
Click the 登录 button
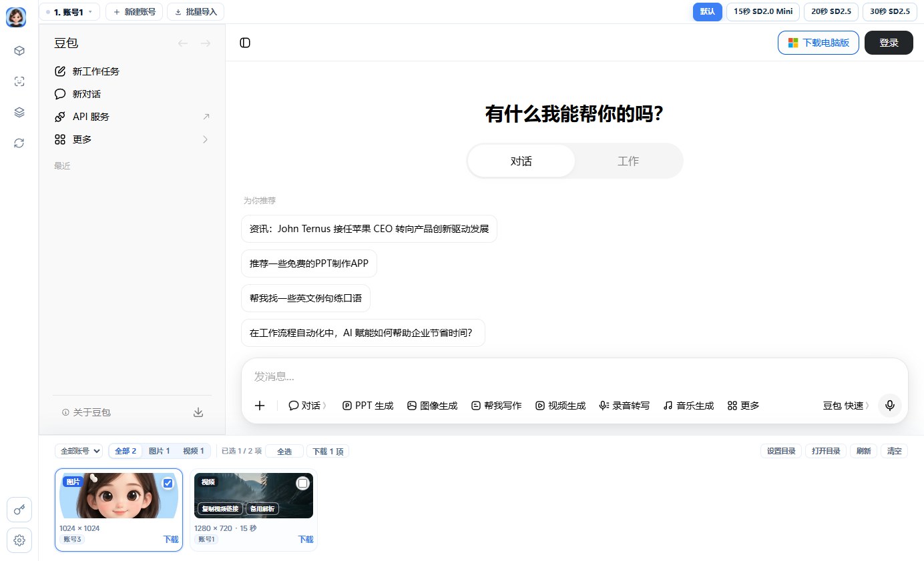pyautogui.click(x=889, y=43)
